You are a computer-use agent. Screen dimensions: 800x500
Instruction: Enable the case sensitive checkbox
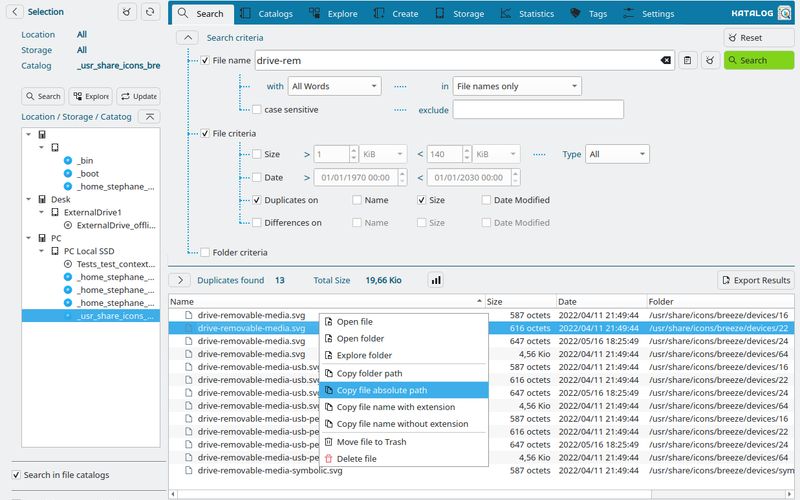coord(257,109)
